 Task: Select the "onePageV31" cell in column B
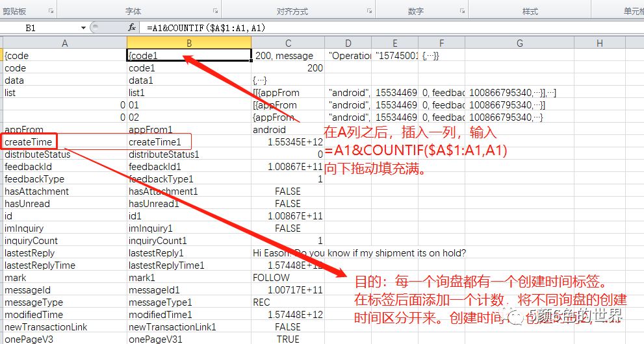189,338
